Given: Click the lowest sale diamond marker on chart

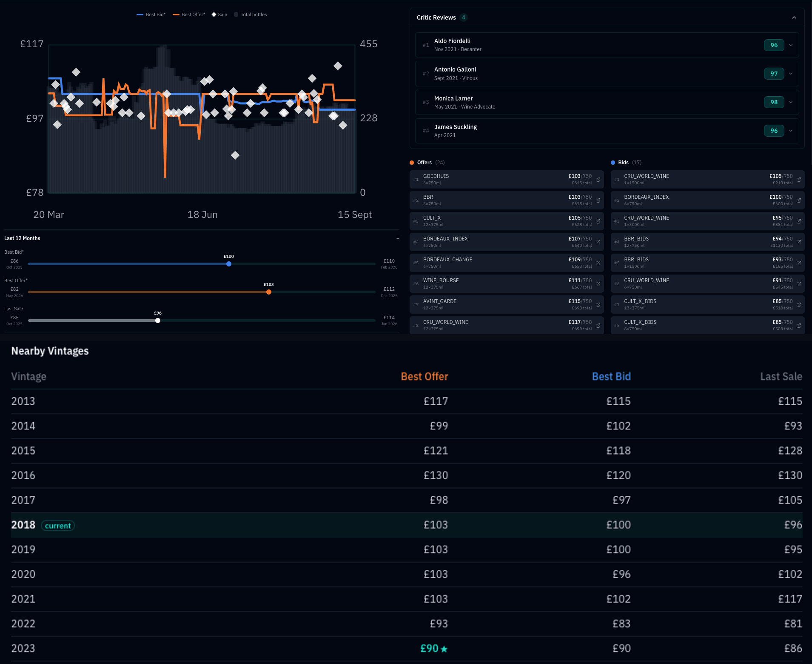Looking at the screenshot, I should 235,155.
